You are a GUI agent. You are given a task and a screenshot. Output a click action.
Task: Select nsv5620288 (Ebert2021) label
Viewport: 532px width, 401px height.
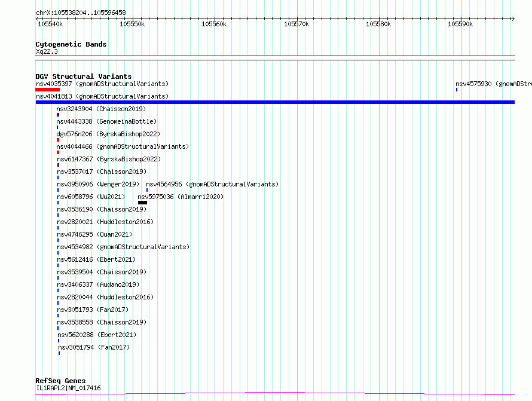click(97, 335)
